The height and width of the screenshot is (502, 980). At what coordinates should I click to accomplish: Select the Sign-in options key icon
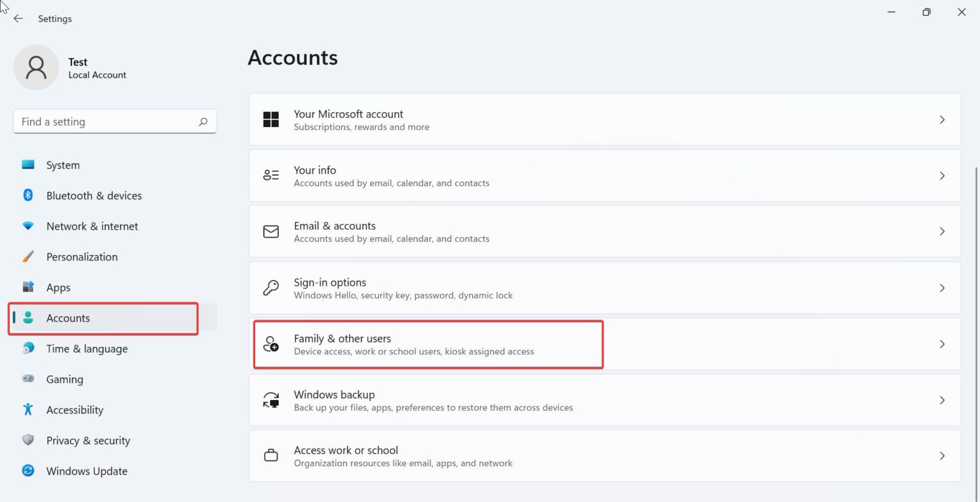pos(271,288)
